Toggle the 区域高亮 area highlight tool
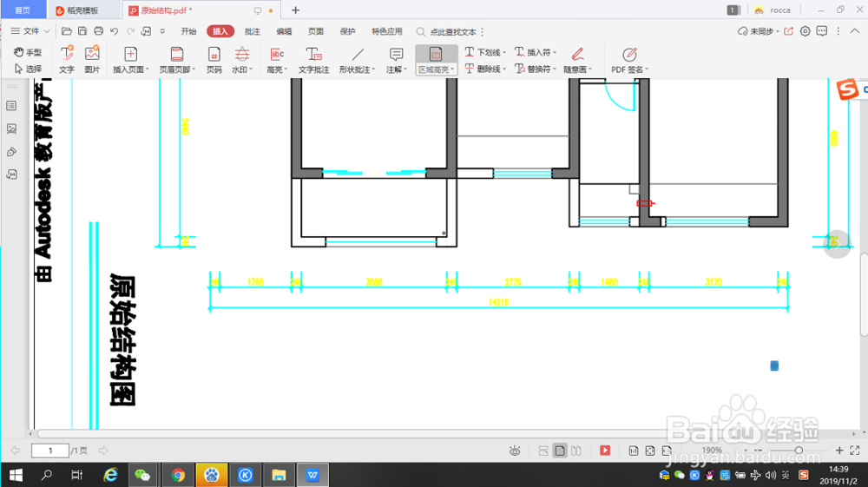Screen dimensions: 868x487 (x=437, y=60)
